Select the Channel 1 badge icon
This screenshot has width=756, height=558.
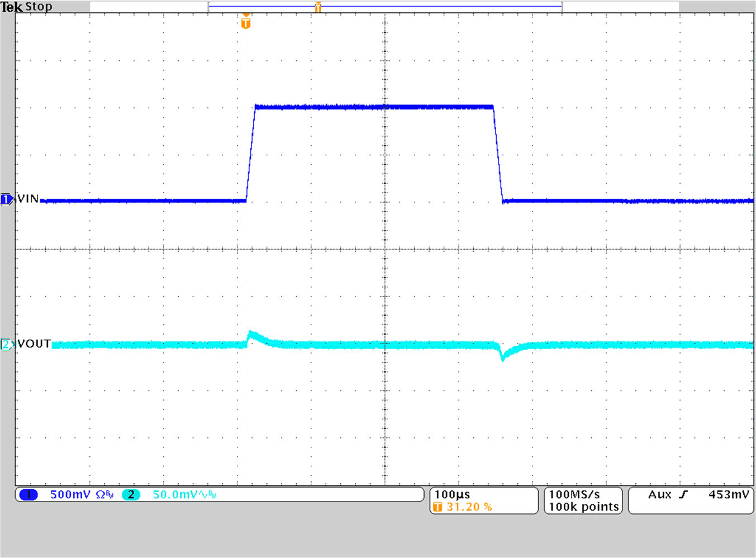(28, 494)
